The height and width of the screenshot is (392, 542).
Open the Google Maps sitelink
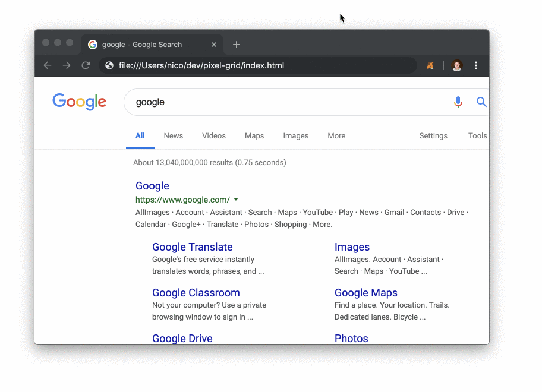click(365, 293)
